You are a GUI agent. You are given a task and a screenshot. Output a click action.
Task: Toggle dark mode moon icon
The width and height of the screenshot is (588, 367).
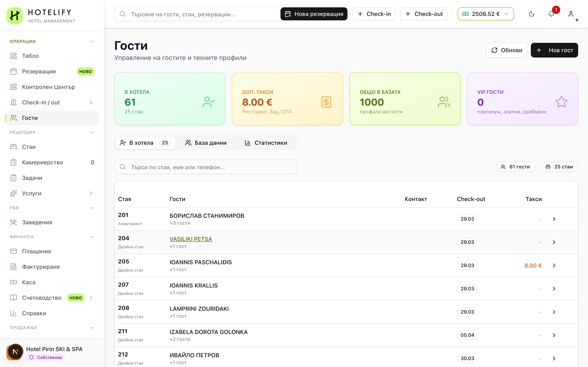pos(532,14)
